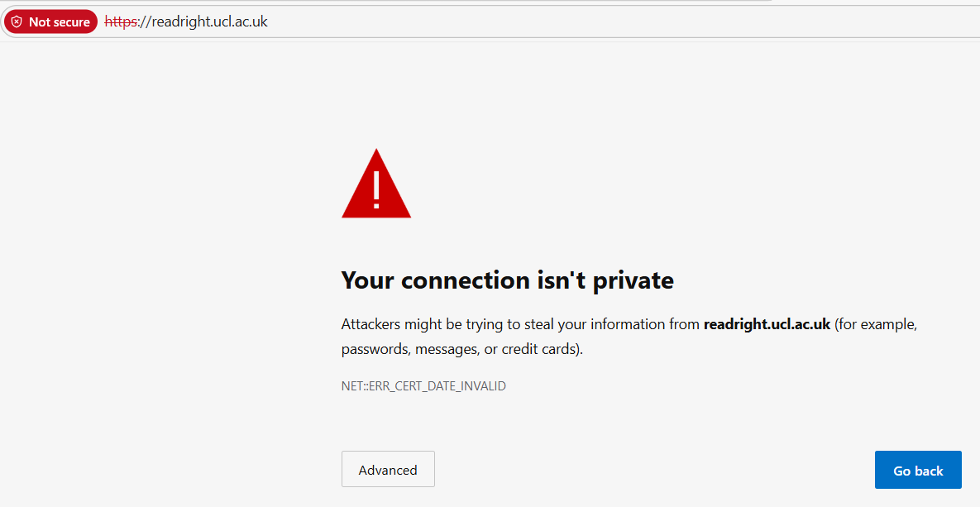Click the word "Attackers" in the message
Screen dimensions: 980x507
click(370, 324)
